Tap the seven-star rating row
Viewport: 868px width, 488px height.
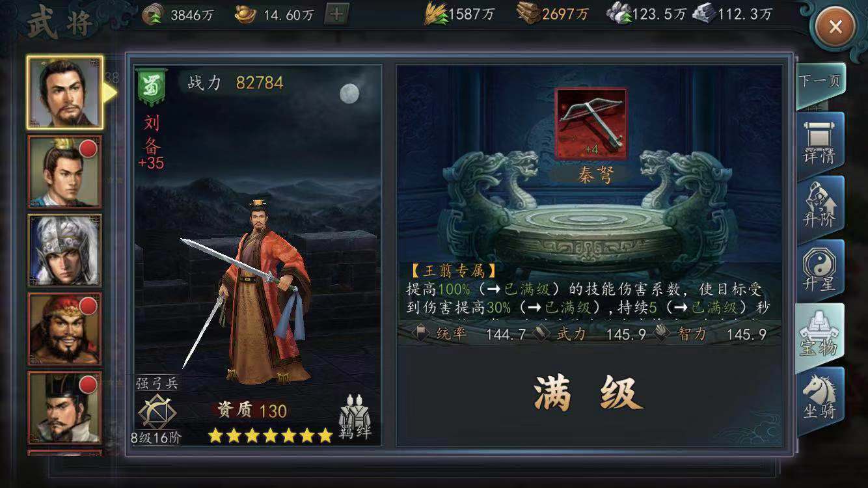click(x=270, y=435)
